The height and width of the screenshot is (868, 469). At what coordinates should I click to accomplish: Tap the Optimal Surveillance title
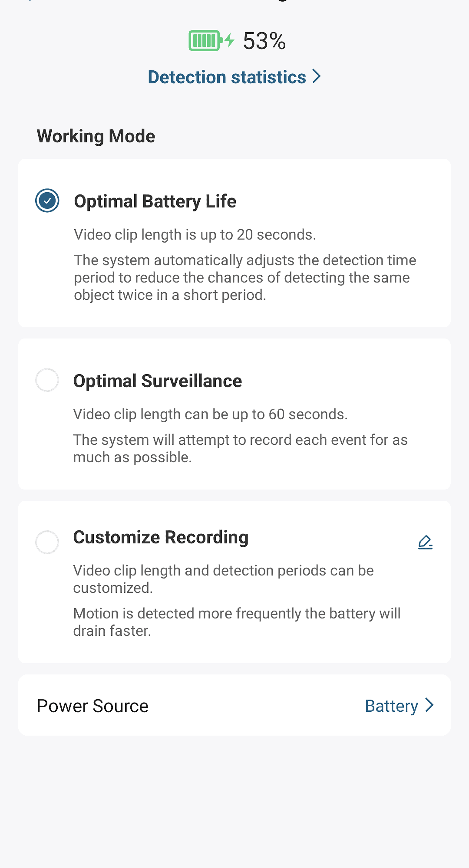158,381
